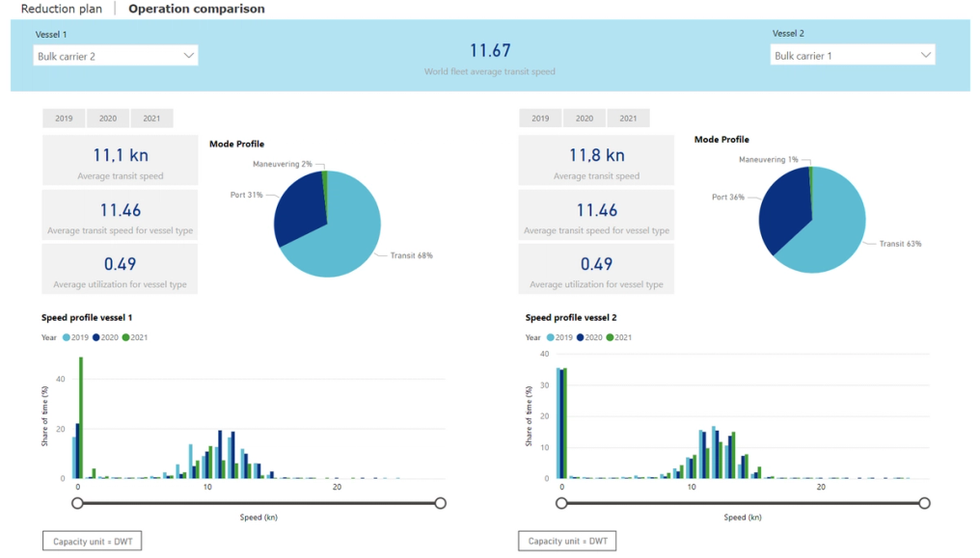
Task: Enable the 2020 year filter for Vessel 1
Action: tap(107, 118)
